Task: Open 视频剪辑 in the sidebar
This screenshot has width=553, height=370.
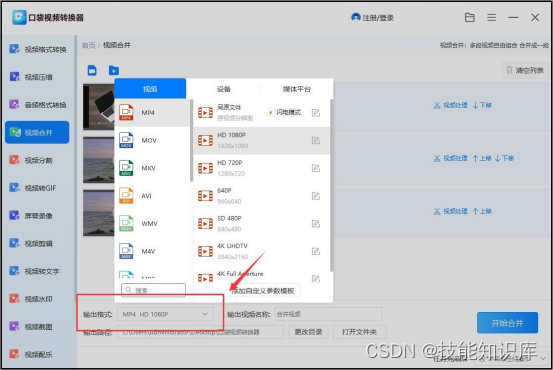Action: tap(31, 243)
